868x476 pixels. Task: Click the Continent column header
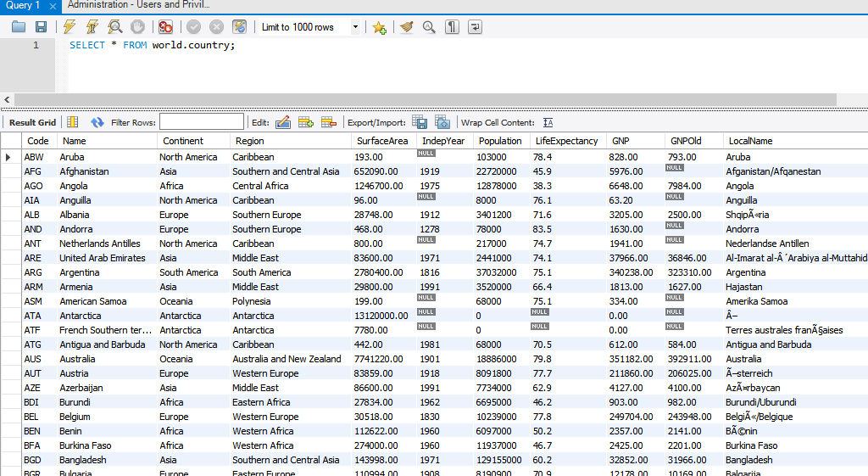pos(183,141)
